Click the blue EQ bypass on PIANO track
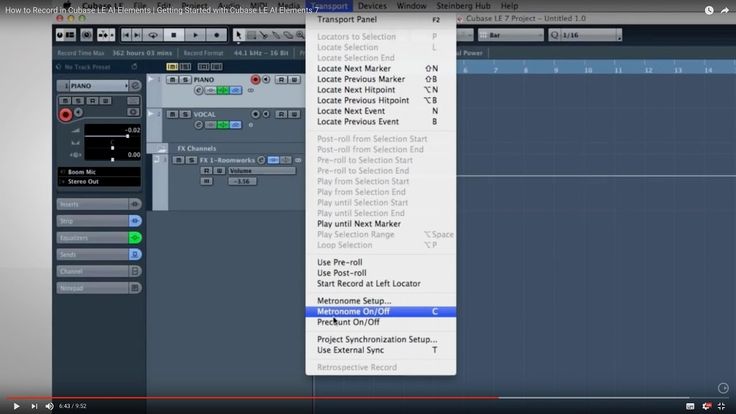 pos(236,90)
